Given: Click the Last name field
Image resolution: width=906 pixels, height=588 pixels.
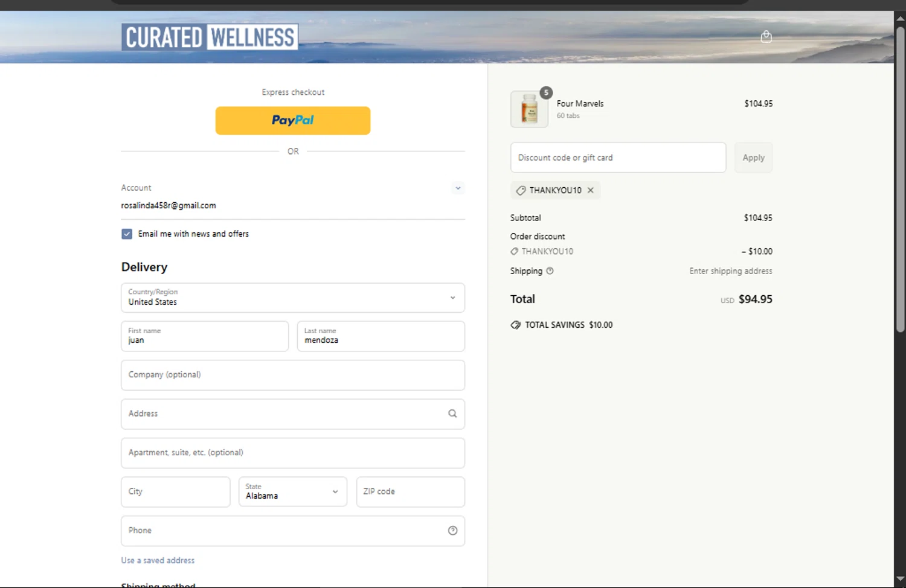Looking at the screenshot, I should coord(381,336).
